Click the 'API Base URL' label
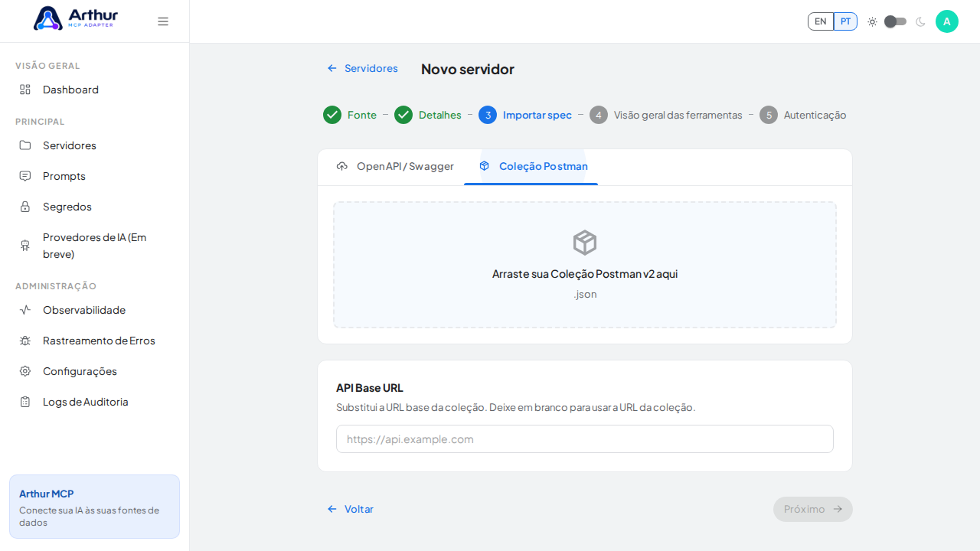This screenshot has height=551, width=980. (370, 388)
